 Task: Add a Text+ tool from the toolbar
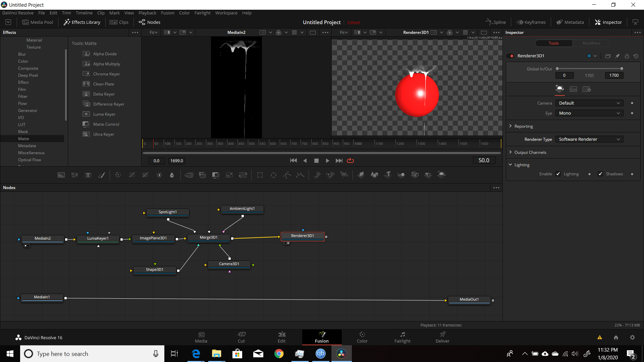pyautogui.click(x=88, y=175)
